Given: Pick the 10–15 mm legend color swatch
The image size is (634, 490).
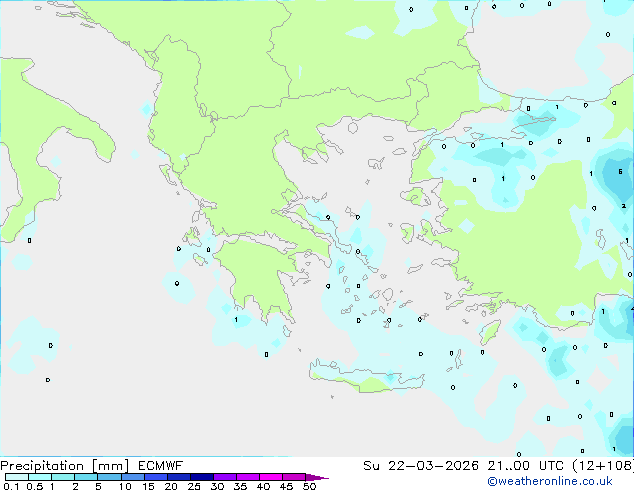Looking at the screenshot, I should pos(133,477).
